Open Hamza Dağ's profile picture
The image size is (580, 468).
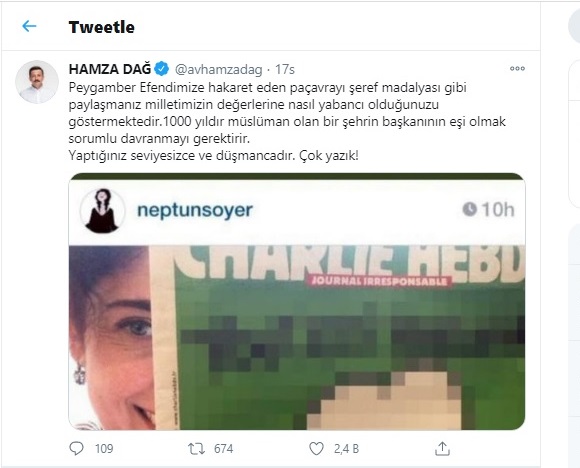37,82
